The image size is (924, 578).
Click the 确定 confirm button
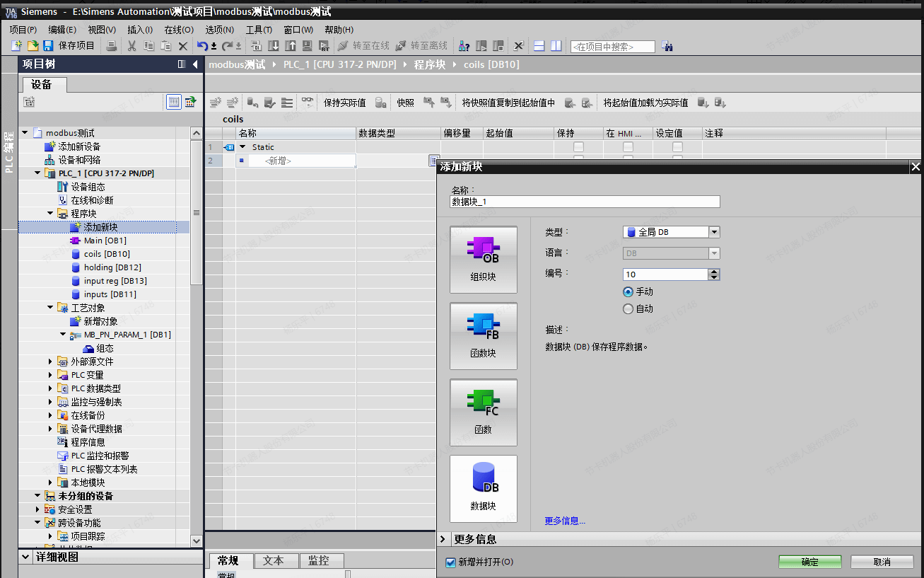810,562
